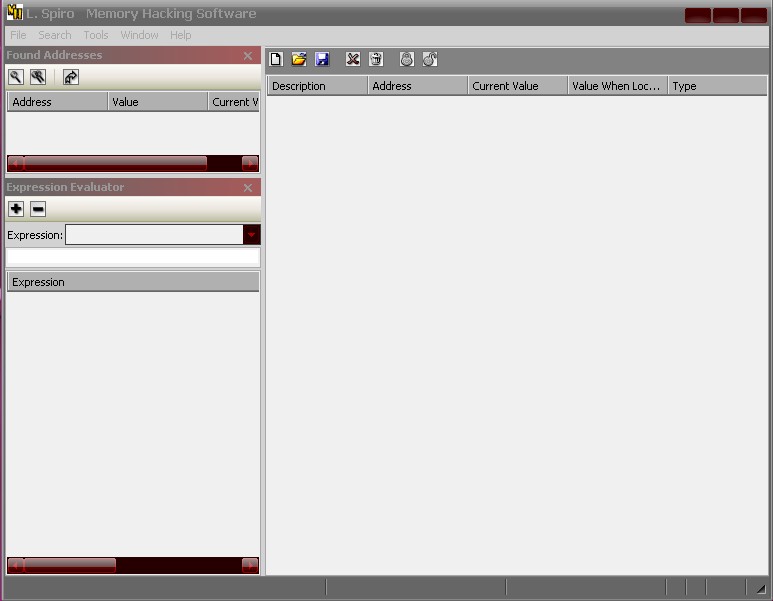This screenshot has width=773, height=601.
Task: Click Expression Evaluator scrollbar right arrow
Action: pyautogui.click(x=250, y=565)
